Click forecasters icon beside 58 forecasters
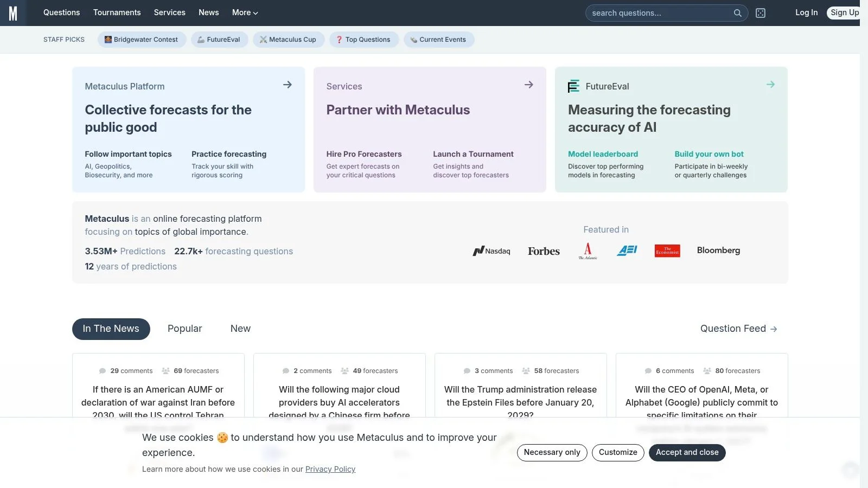The image size is (868, 488). (526, 371)
